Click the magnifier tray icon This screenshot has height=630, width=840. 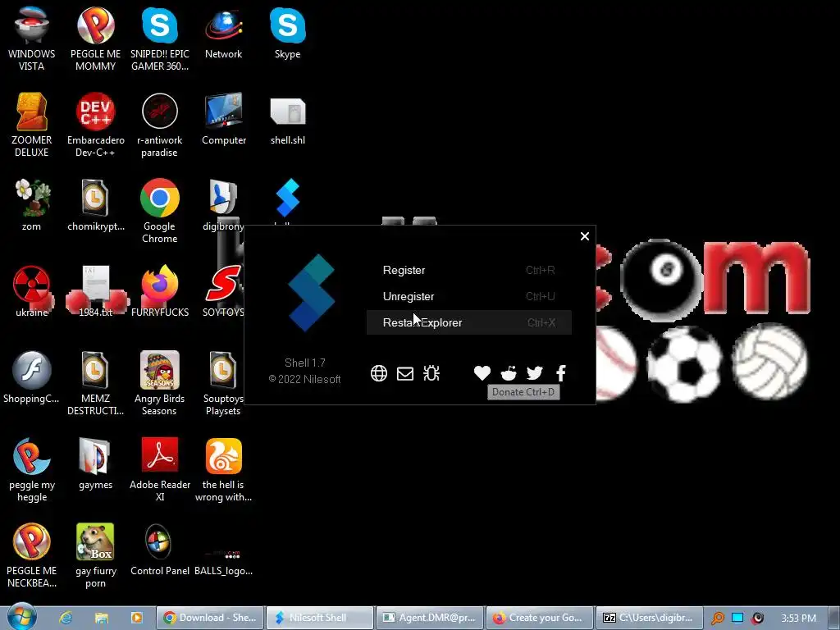tap(717, 619)
